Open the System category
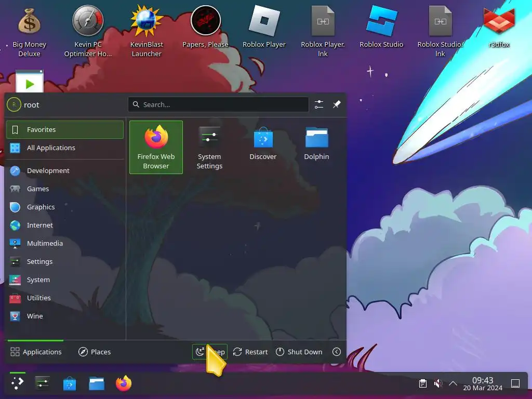 pyautogui.click(x=65, y=280)
